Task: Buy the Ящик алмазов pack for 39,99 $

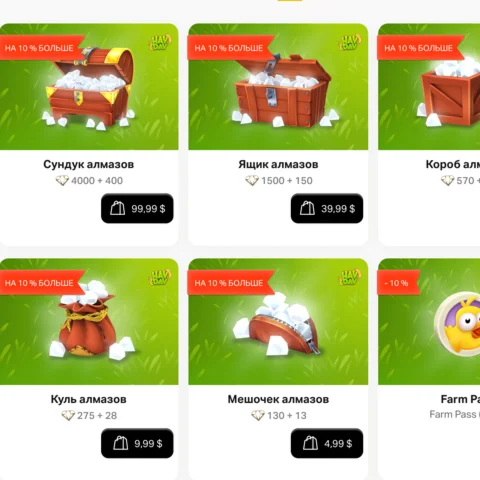Action: coord(327,208)
